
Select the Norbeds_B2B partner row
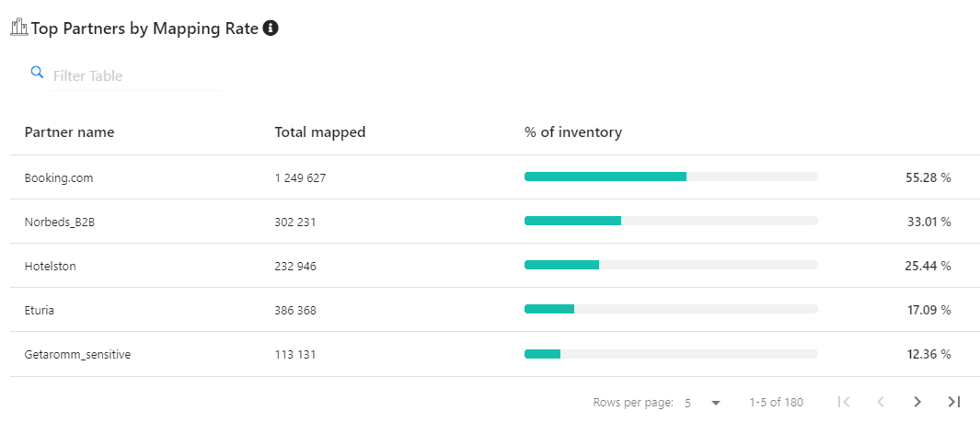click(x=59, y=222)
